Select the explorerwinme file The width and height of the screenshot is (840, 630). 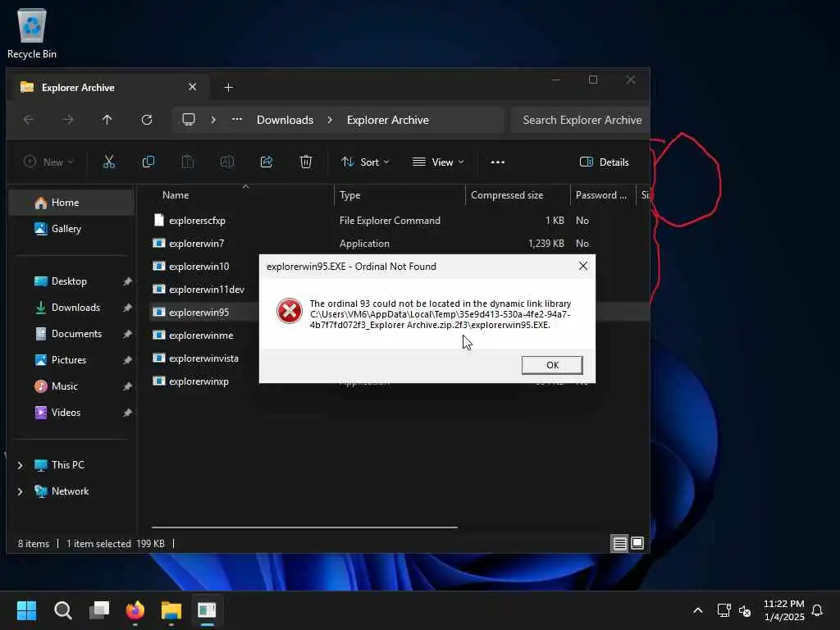point(201,336)
